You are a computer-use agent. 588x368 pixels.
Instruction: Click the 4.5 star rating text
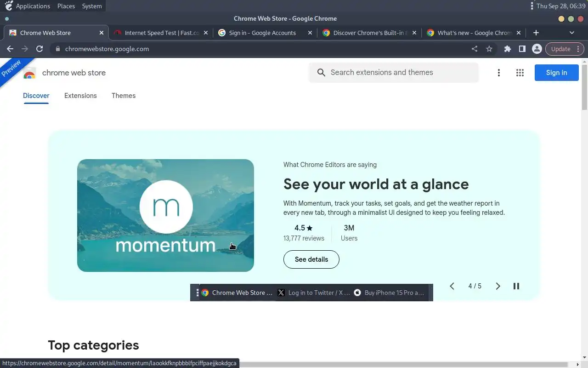[304, 228]
